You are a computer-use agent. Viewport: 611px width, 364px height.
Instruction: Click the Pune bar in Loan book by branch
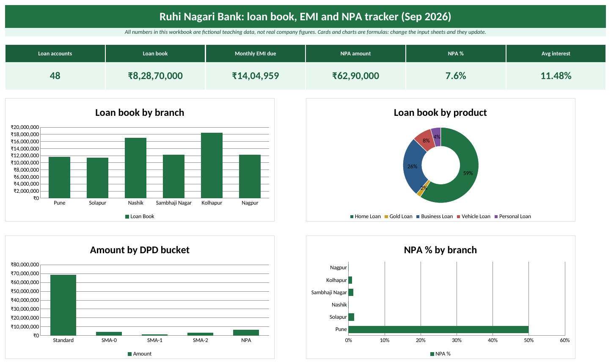59,178
